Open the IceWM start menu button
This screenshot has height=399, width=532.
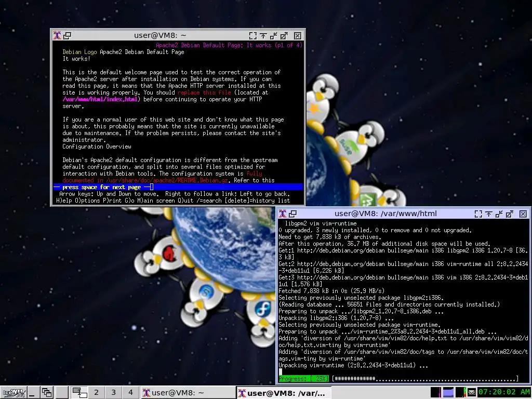(x=14, y=393)
